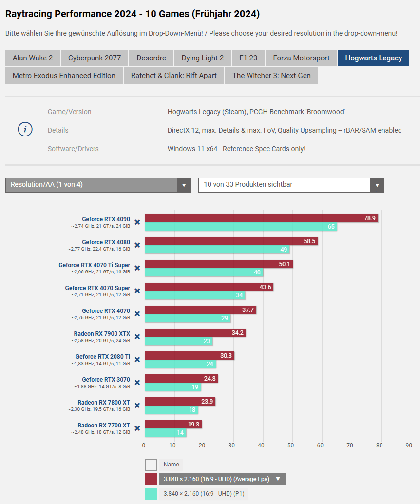
Task: Toggle the Name legend checkbox
Action: coord(151,465)
